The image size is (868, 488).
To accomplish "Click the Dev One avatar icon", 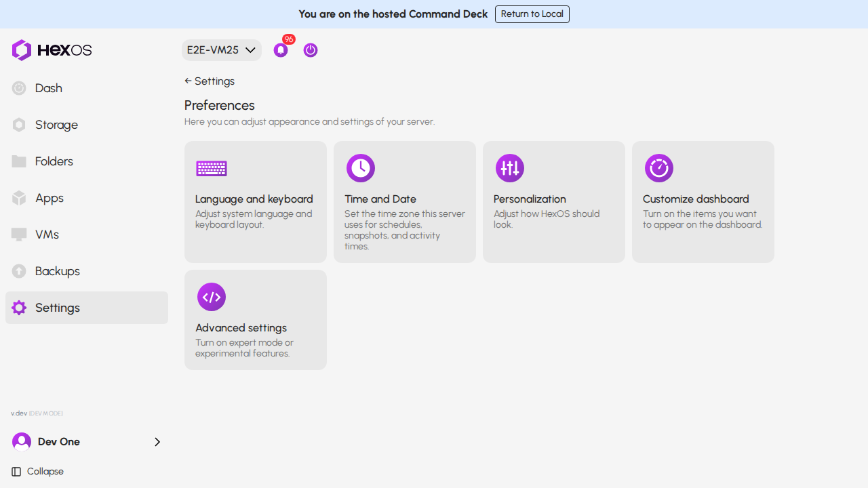I will [x=22, y=442].
